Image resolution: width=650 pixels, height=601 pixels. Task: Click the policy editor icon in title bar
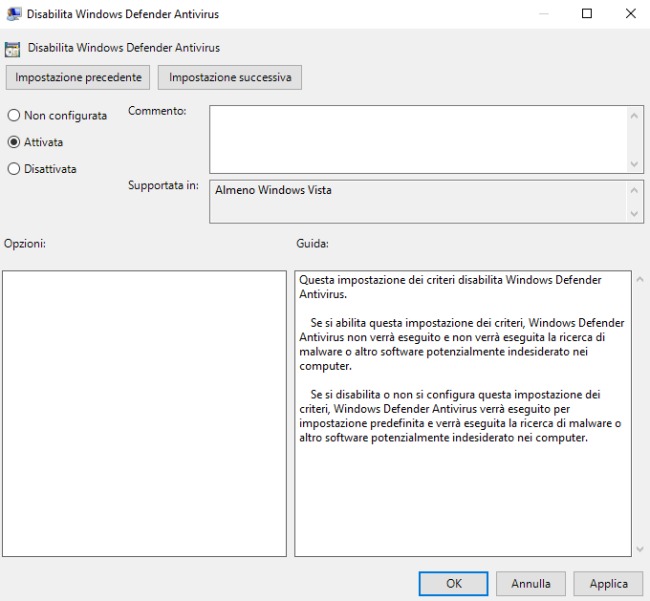pyautogui.click(x=14, y=14)
